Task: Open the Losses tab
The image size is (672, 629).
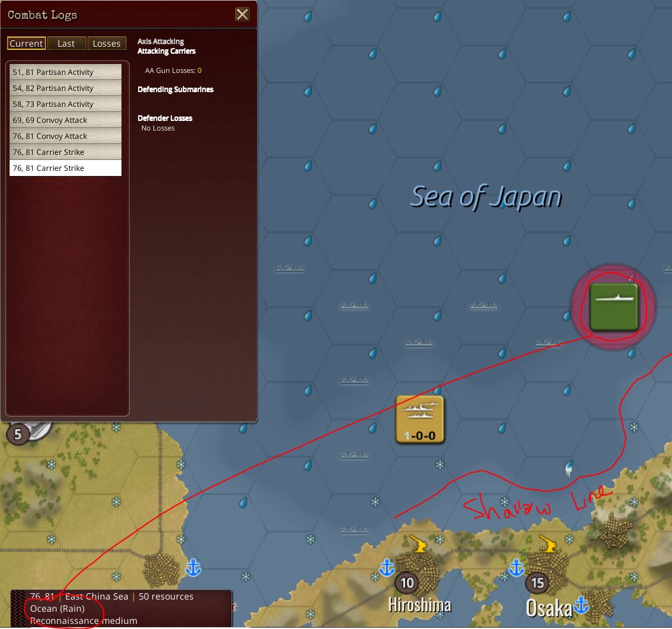Action: 107,44
